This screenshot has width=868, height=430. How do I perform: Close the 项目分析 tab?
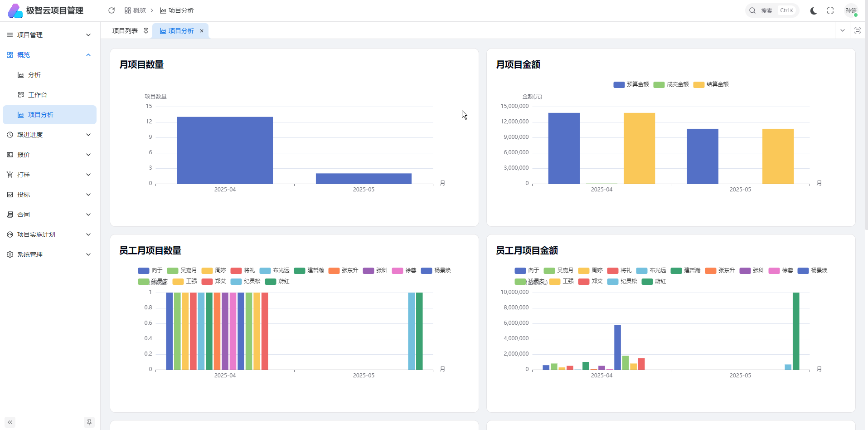pyautogui.click(x=202, y=31)
